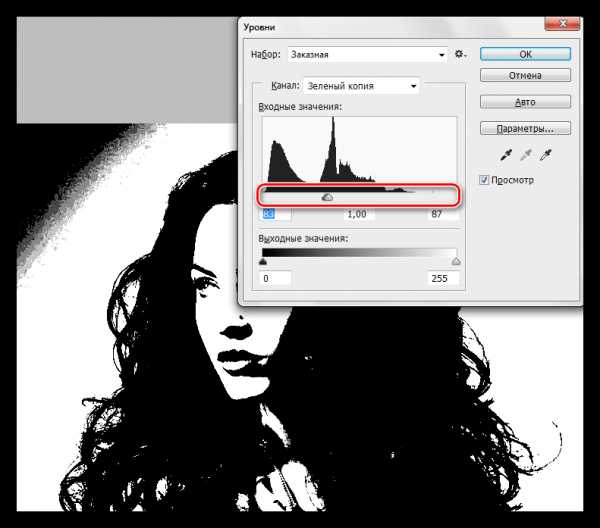
Task: Click the Отмена cancel button
Action: [525, 75]
